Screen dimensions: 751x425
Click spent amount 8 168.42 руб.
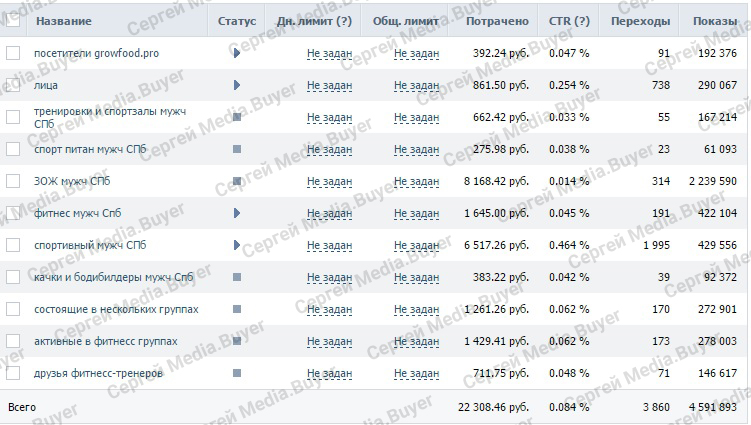(x=496, y=181)
